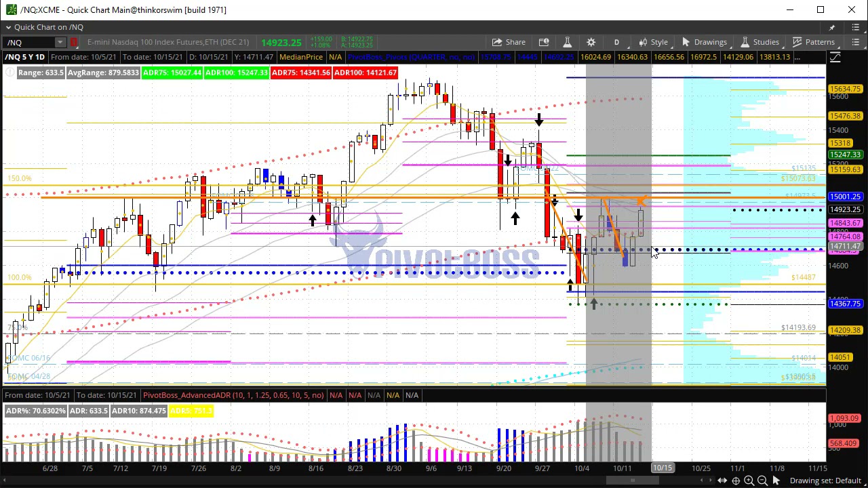Open the chart toolbar list menu icon
The width and height of the screenshot is (868, 488).
coord(856,42)
